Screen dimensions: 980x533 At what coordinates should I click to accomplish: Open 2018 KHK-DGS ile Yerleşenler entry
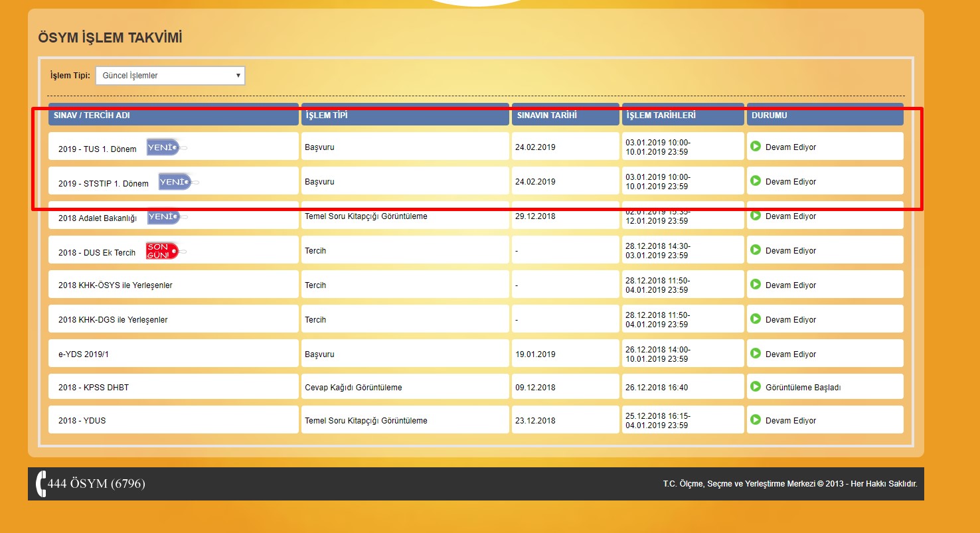tap(113, 320)
